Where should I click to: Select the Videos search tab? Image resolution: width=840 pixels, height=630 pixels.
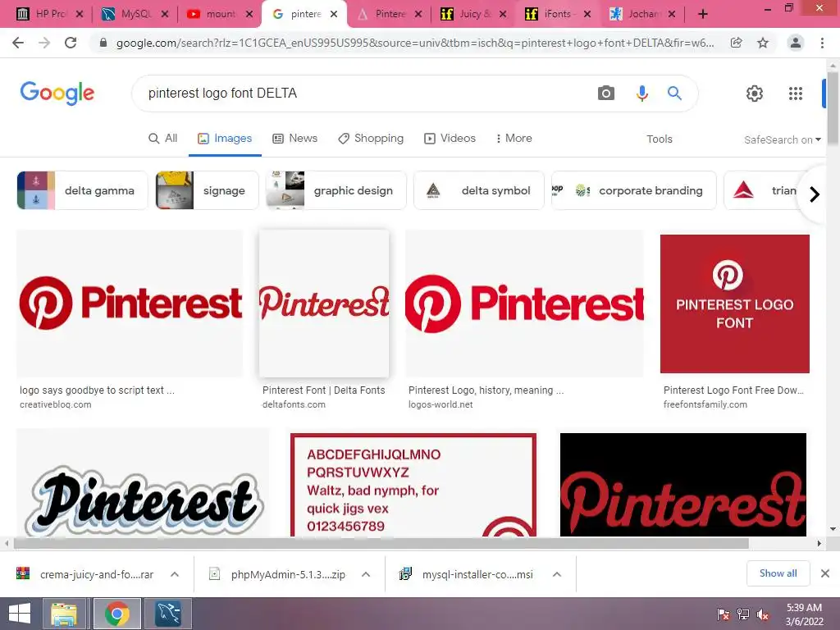(x=450, y=138)
